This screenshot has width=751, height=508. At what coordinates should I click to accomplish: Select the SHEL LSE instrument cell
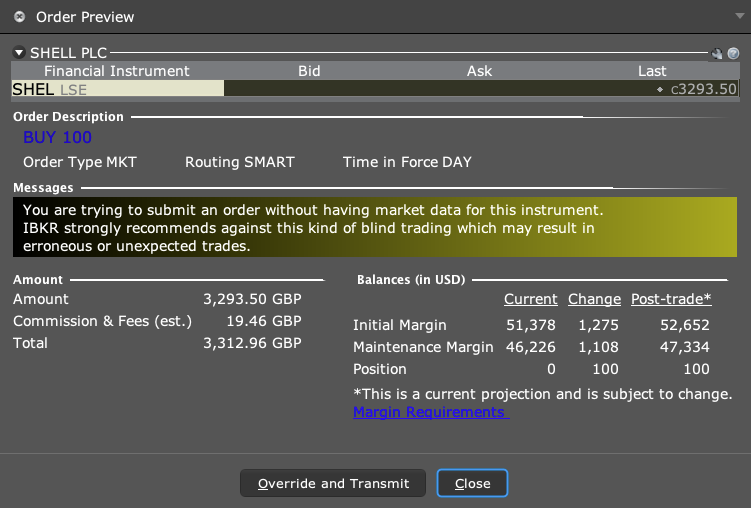click(117, 89)
